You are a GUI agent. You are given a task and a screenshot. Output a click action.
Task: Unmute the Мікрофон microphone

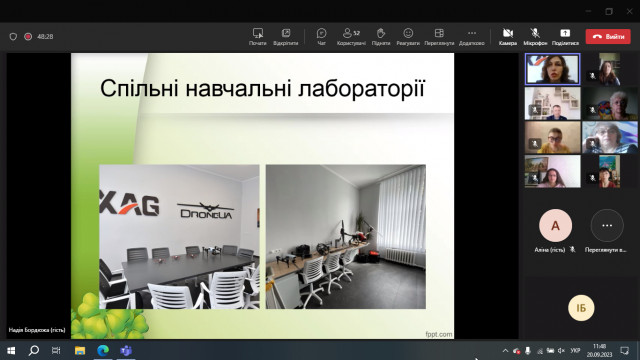coord(535,36)
